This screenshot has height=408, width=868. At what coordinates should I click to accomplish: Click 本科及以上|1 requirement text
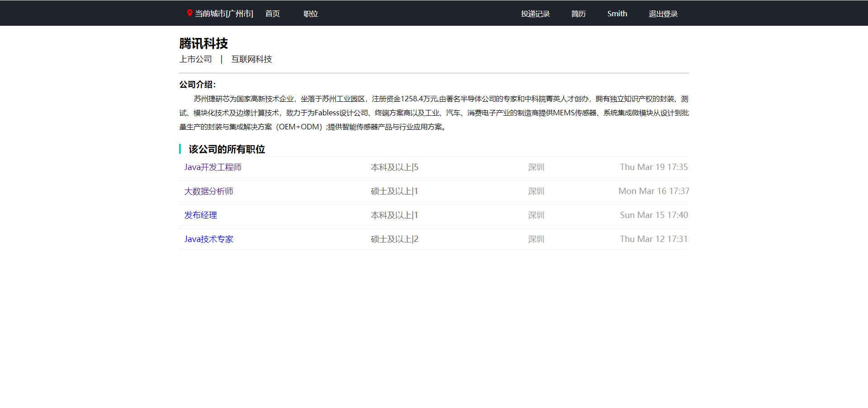pyautogui.click(x=395, y=215)
